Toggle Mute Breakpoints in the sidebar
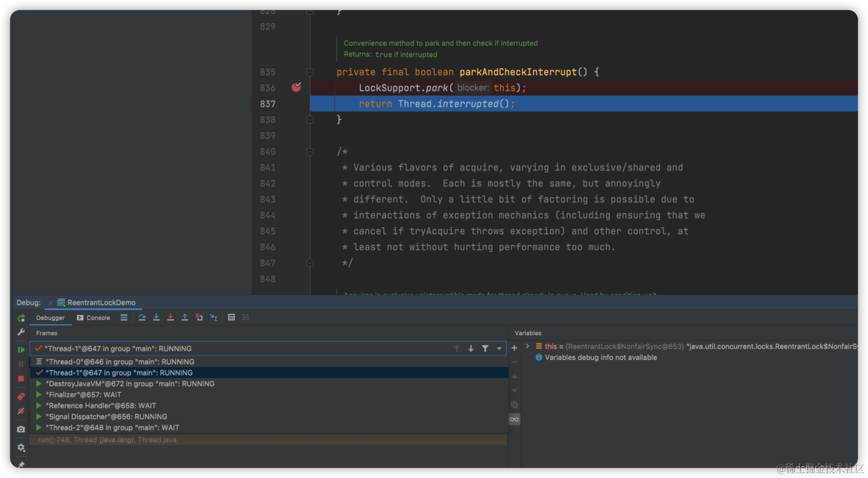This screenshot has height=478, width=868. tap(21, 410)
